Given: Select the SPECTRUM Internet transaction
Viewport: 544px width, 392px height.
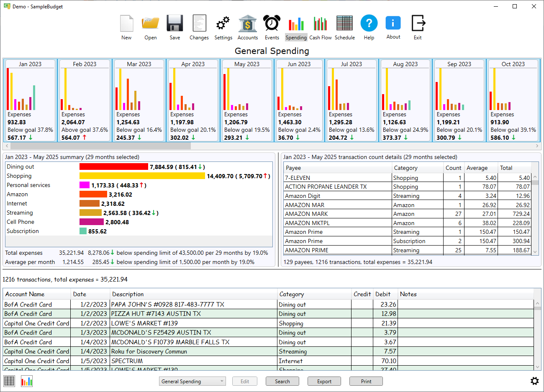Looking at the screenshot, I should tap(269, 361).
